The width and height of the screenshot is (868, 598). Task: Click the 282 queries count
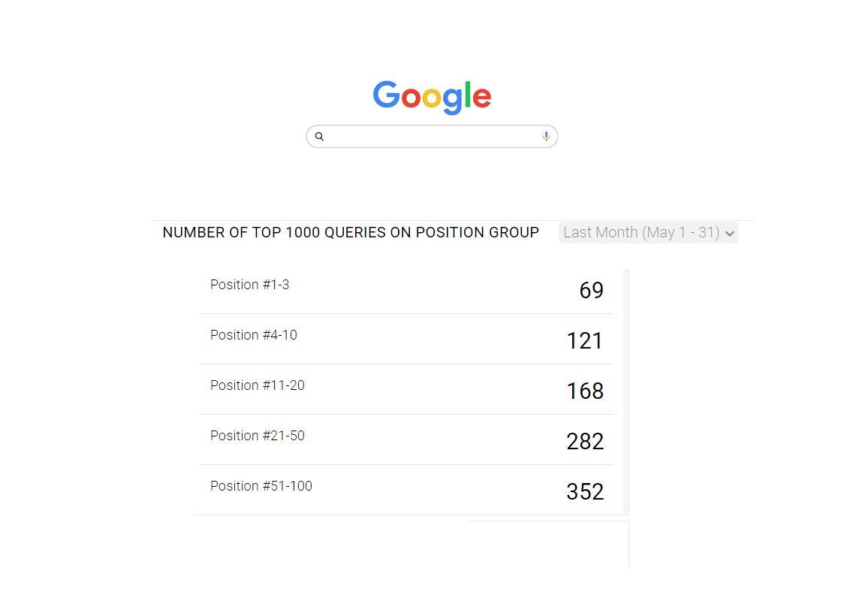585,442
